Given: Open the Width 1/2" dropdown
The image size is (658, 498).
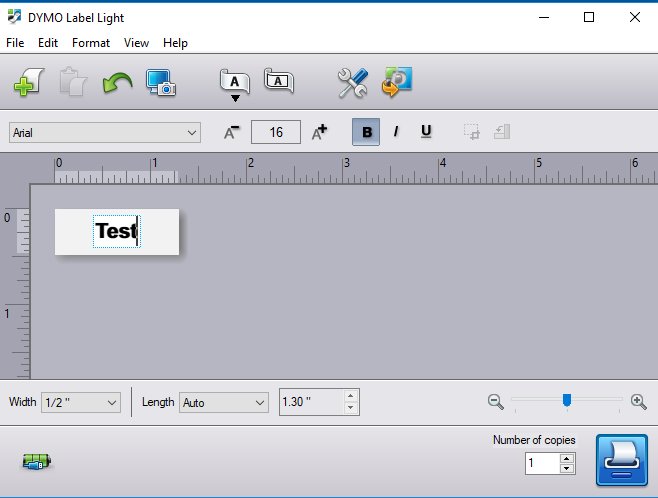Looking at the screenshot, I should [81, 403].
